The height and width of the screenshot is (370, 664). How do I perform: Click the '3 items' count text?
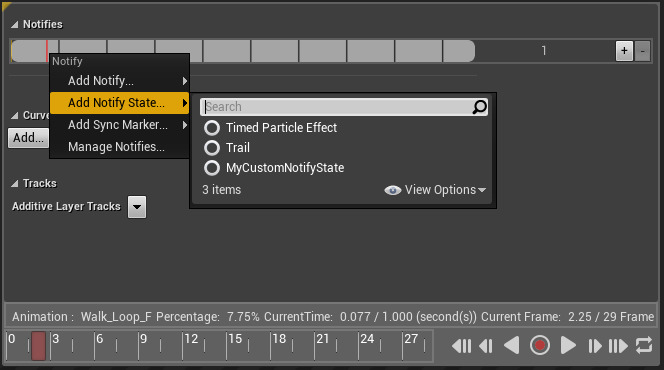(221, 190)
